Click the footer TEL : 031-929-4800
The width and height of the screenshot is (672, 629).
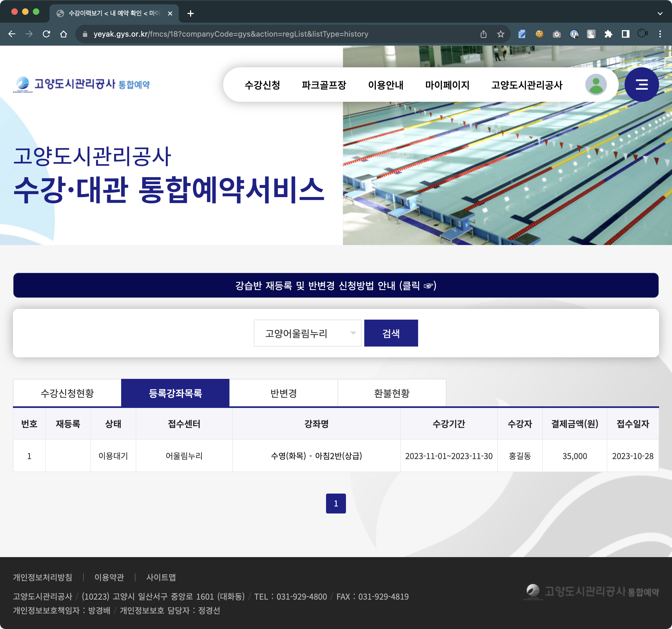290,596
